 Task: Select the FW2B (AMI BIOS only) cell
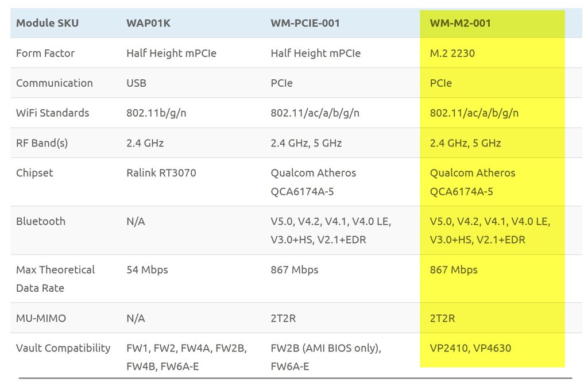tap(326, 357)
